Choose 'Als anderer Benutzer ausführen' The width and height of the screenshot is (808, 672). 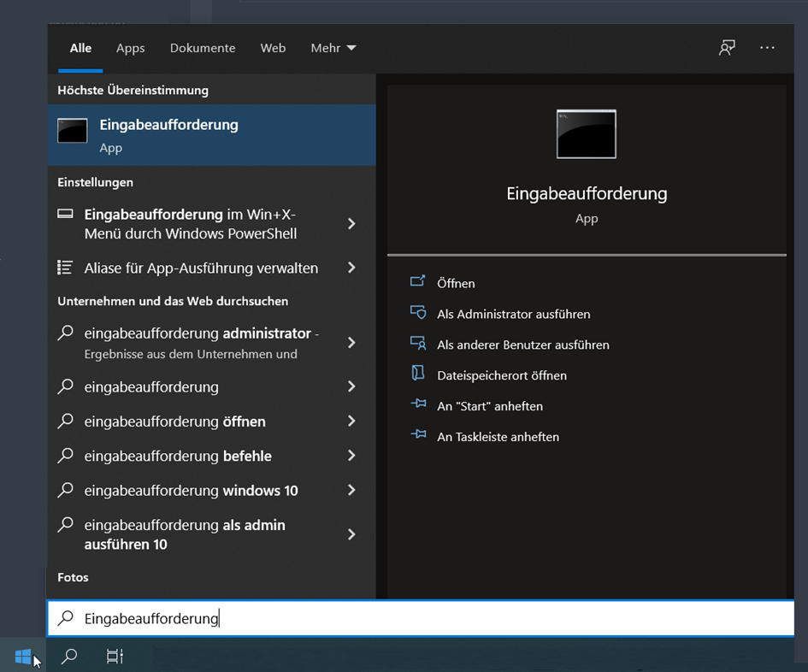coord(522,345)
